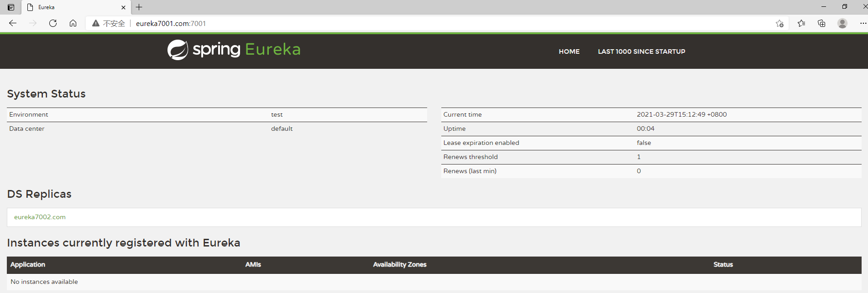Restore down the browser window
Screen dimensions: 868x293
[x=845, y=6]
